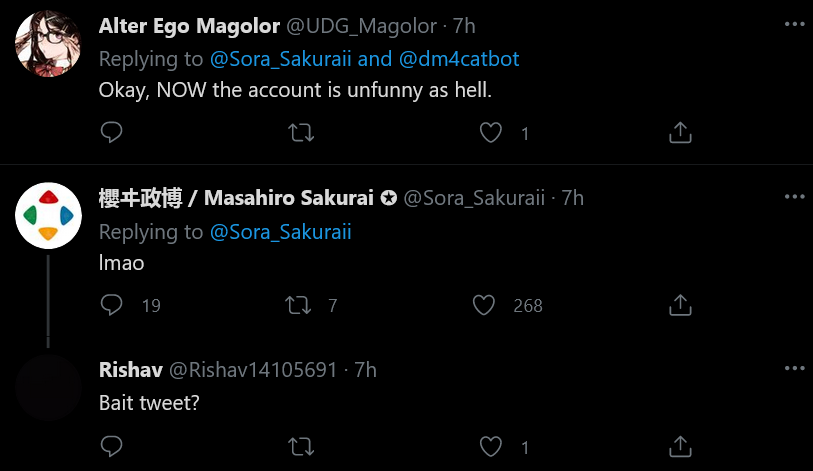Reply to Rishav's "Bait tweet?" post
This screenshot has height=471, width=813.
pyautogui.click(x=111, y=446)
